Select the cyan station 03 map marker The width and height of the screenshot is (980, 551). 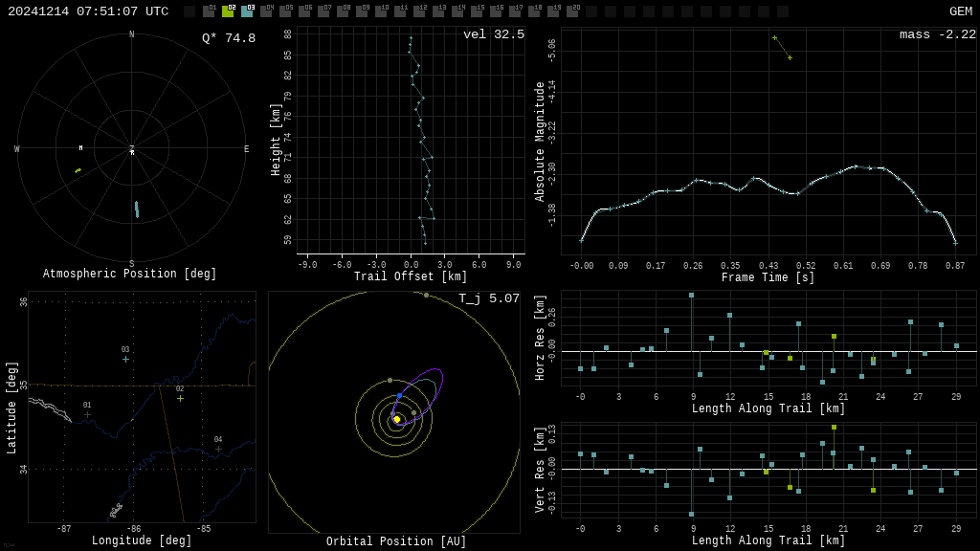point(125,359)
